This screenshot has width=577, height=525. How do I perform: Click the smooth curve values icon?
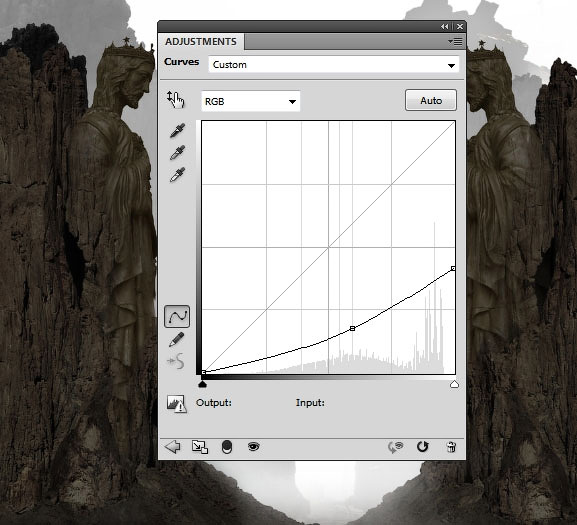point(176,361)
